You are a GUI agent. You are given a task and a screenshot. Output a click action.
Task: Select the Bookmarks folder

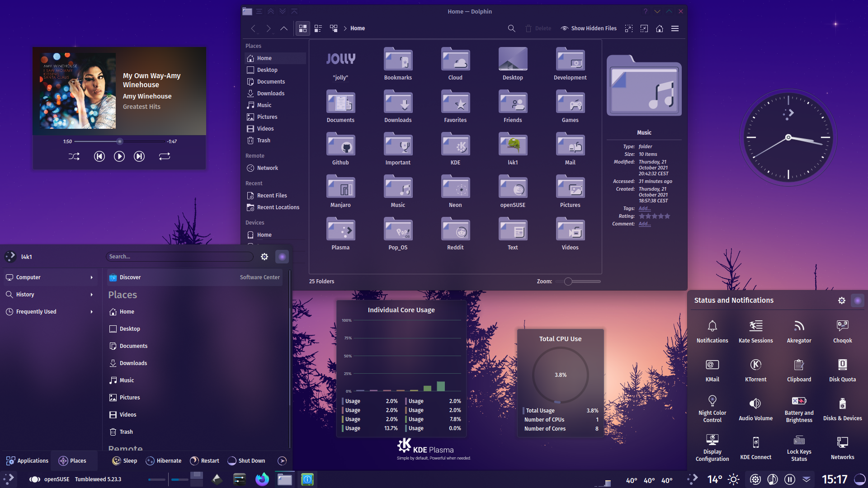tap(398, 64)
